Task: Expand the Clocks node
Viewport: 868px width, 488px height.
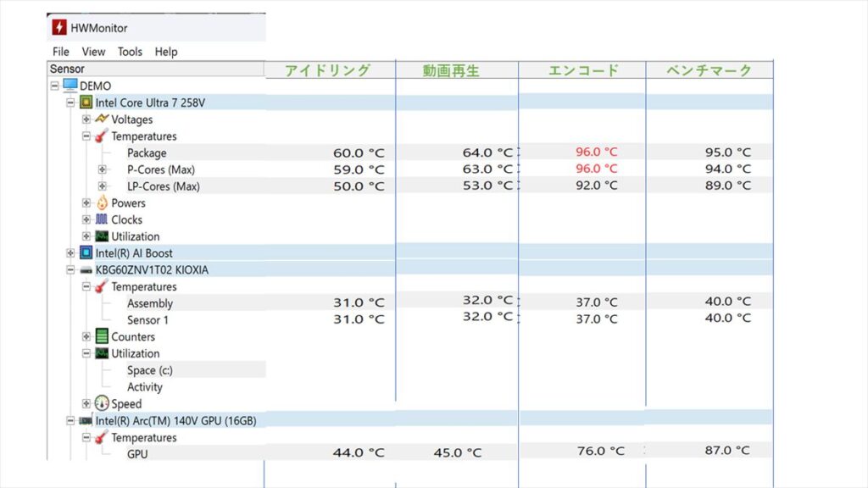Action: click(86, 219)
